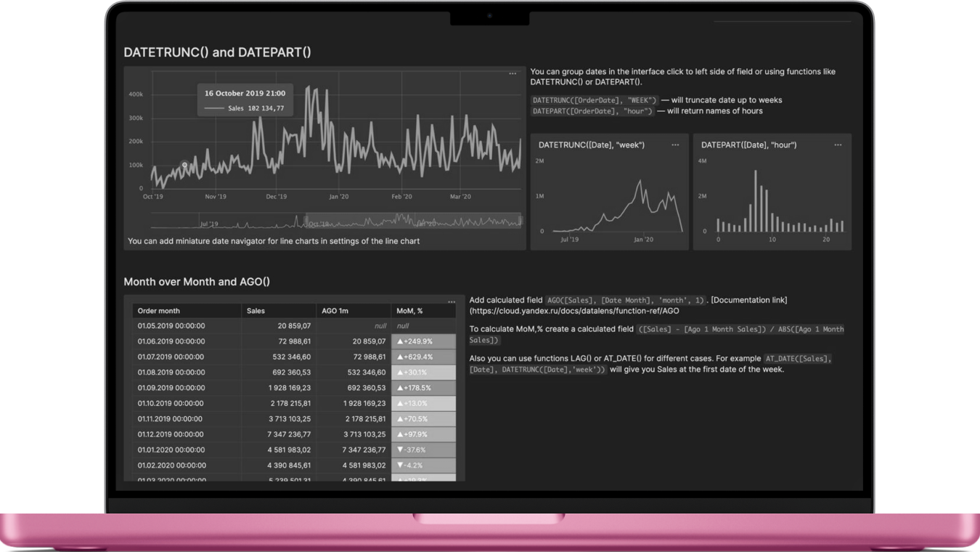Click the up arrow in the +249.9% MoM cell

tap(399, 341)
